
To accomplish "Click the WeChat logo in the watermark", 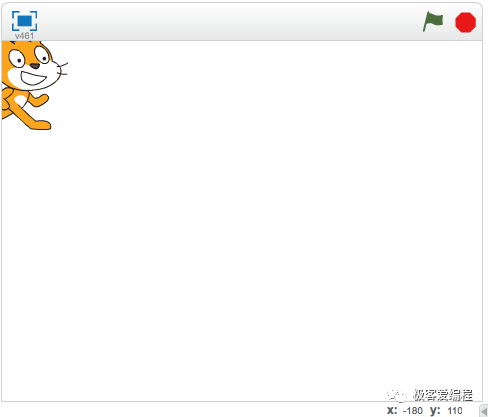I will [397, 395].
